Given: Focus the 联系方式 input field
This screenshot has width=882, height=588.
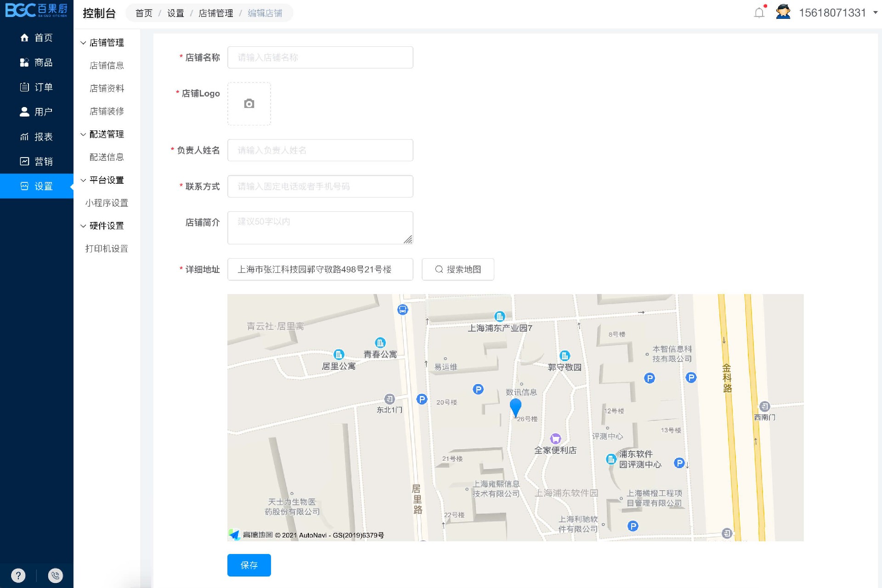Looking at the screenshot, I should pos(320,187).
